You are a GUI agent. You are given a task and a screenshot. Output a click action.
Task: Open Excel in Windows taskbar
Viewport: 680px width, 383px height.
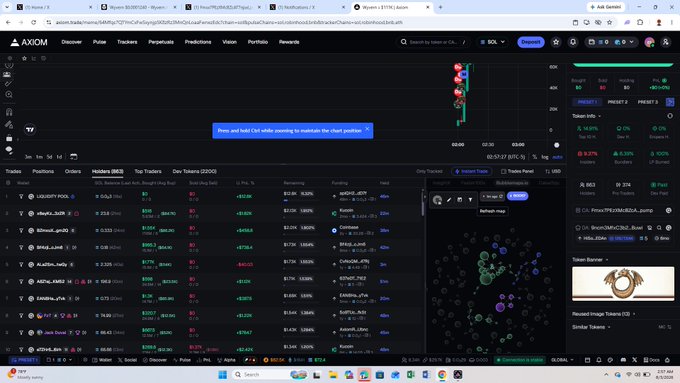[411, 375]
